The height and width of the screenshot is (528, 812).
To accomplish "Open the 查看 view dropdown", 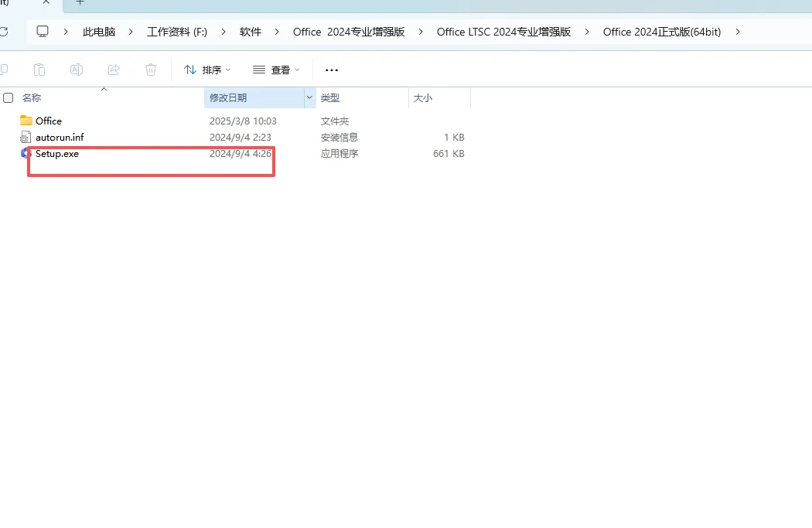I will tap(276, 70).
